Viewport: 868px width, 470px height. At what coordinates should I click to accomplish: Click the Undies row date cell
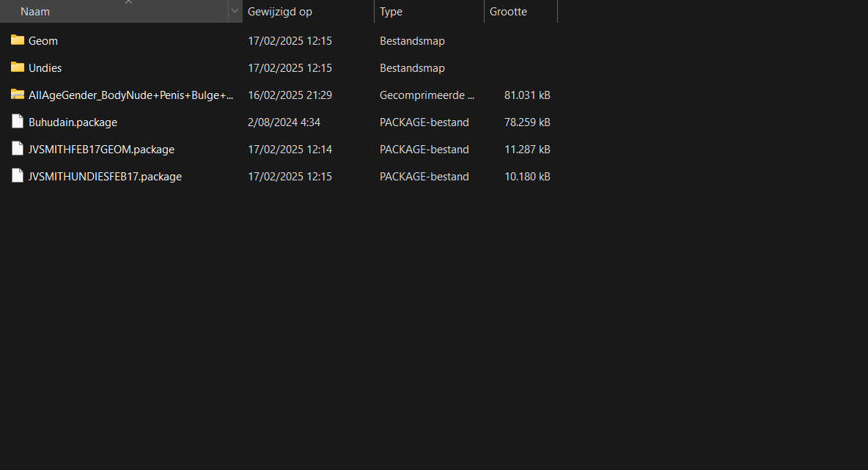290,68
